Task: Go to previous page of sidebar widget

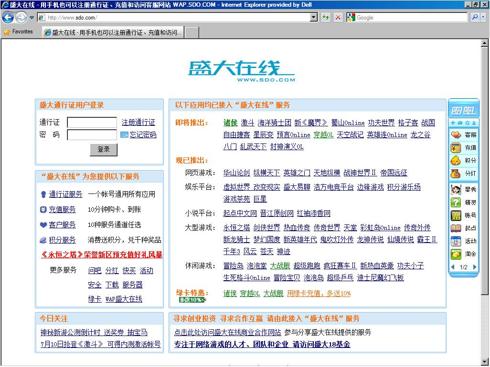Action: coord(453,267)
